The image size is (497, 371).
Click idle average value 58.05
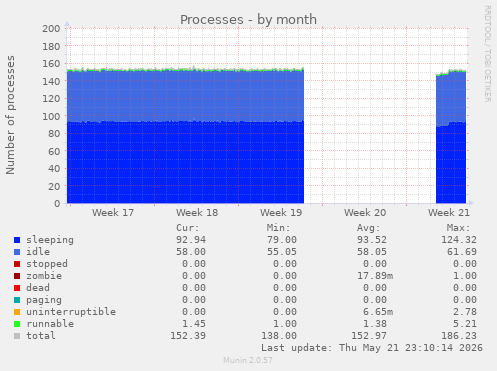[x=372, y=252]
